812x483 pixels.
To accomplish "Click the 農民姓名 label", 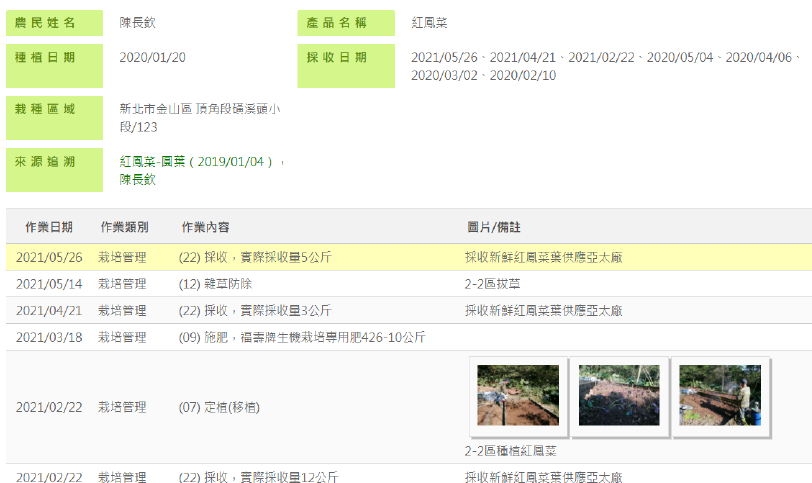I will pyautogui.click(x=54, y=23).
